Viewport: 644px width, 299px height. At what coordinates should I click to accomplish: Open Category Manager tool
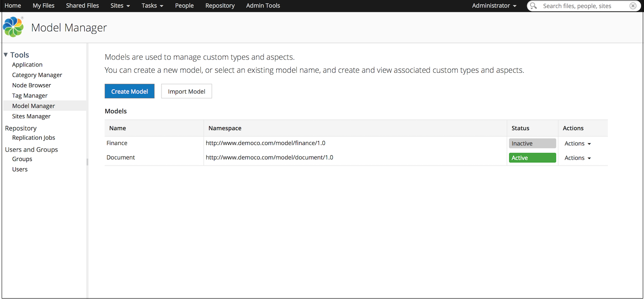pyautogui.click(x=37, y=75)
